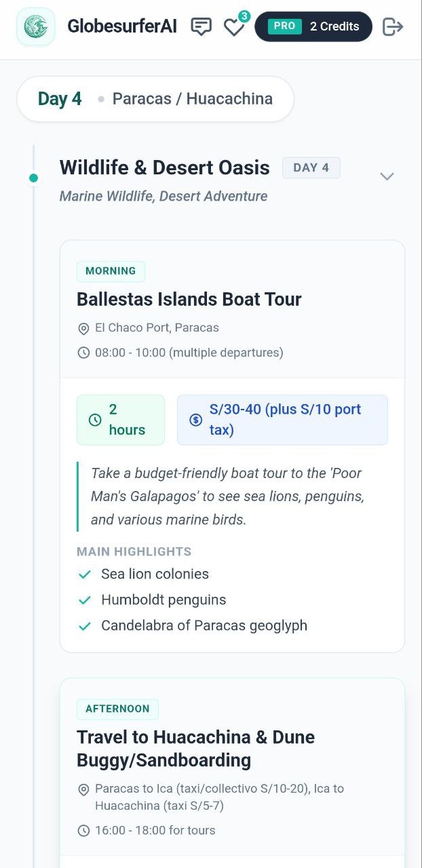The height and width of the screenshot is (868, 422).
Task: Click the sign-out icon
Action: click(392, 26)
